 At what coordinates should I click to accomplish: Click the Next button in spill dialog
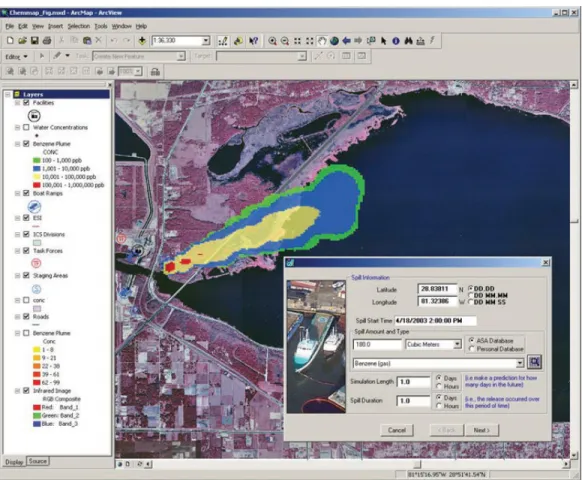click(x=482, y=430)
